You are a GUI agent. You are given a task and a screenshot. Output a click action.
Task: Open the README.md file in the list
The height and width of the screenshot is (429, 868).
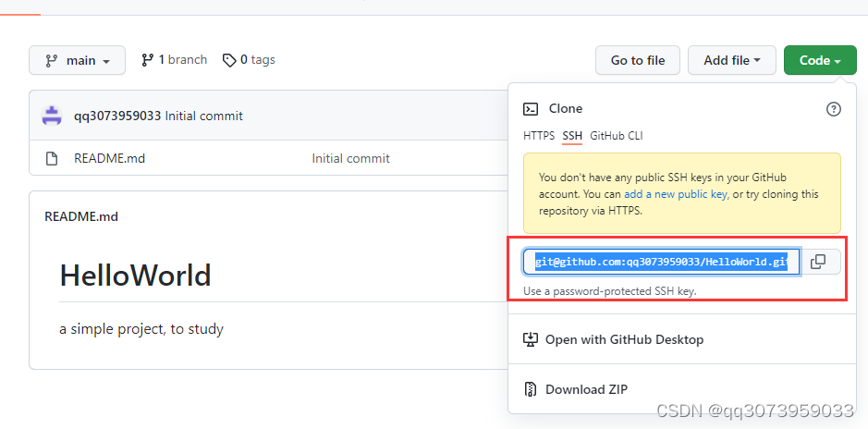point(110,159)
